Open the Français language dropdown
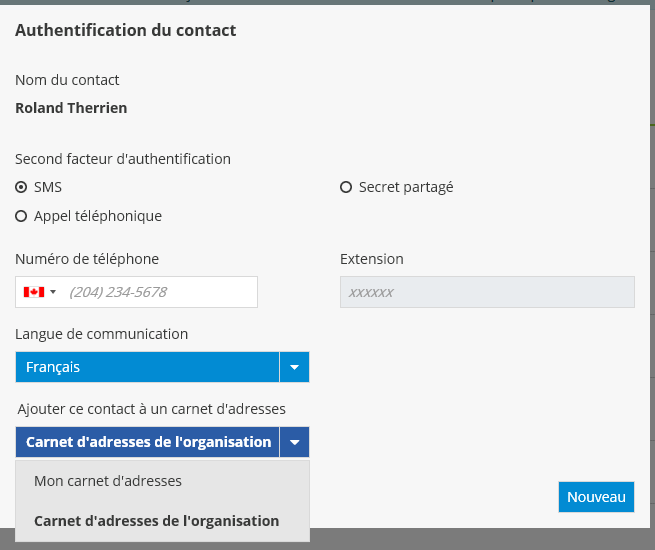 [147, 367]
